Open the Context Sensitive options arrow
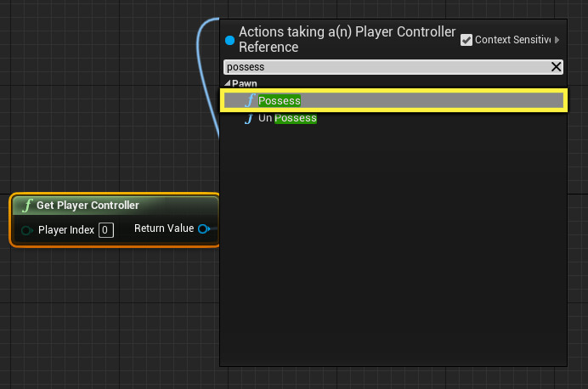The width and height of the screenshot is (588, 389). (x=557, y=40)
